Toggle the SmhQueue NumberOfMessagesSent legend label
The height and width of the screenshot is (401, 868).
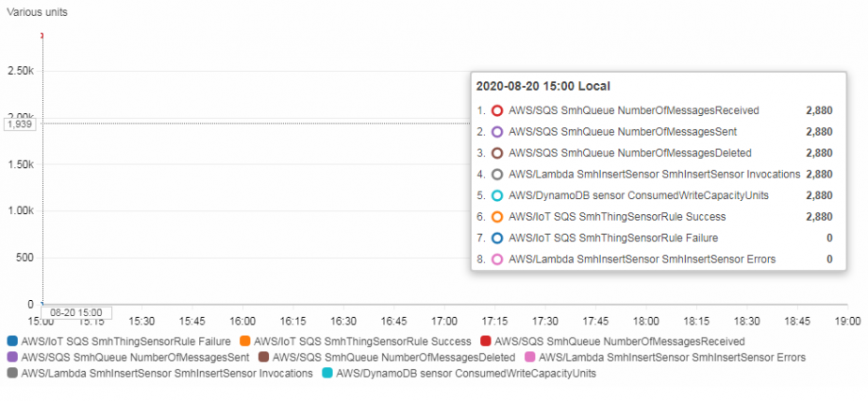135,358
